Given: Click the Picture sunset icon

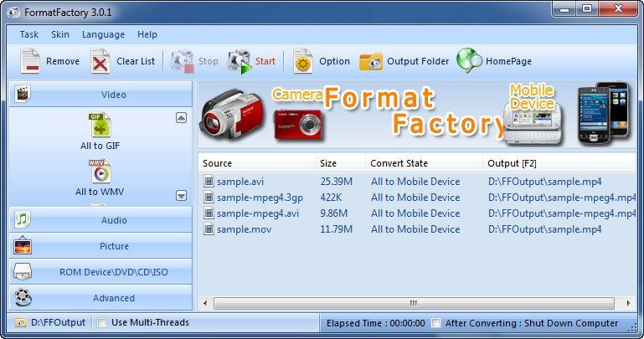Looking at the screenshot, I should pyautogui.click(x=22, y=245).
